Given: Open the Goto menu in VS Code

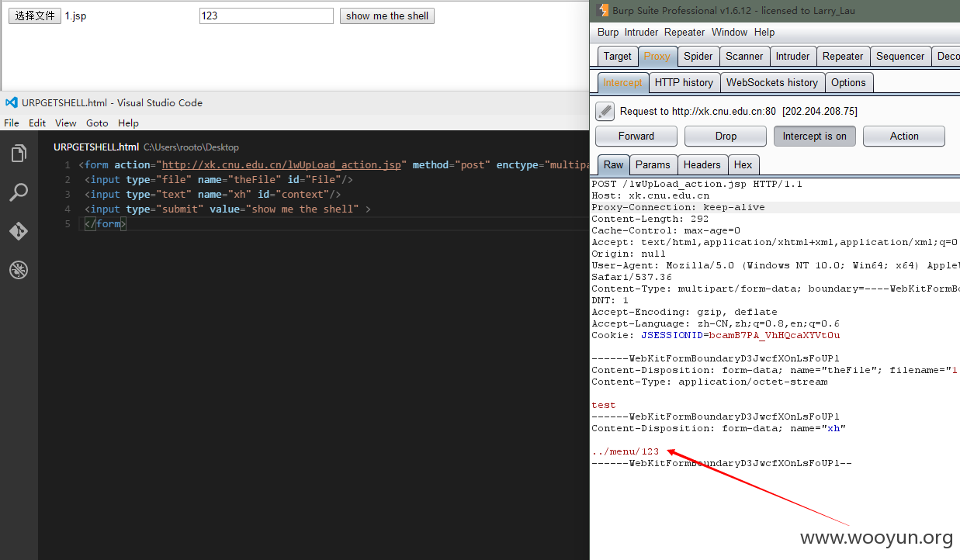Looking at the screenshot, I should tap(97, 123).
